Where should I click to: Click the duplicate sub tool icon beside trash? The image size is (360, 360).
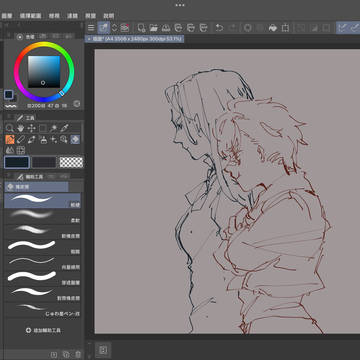pos(66,355)
